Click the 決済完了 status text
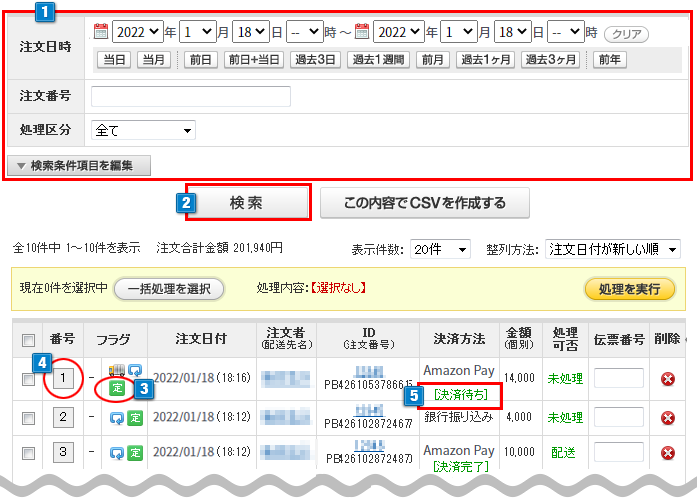 point(461,466)
